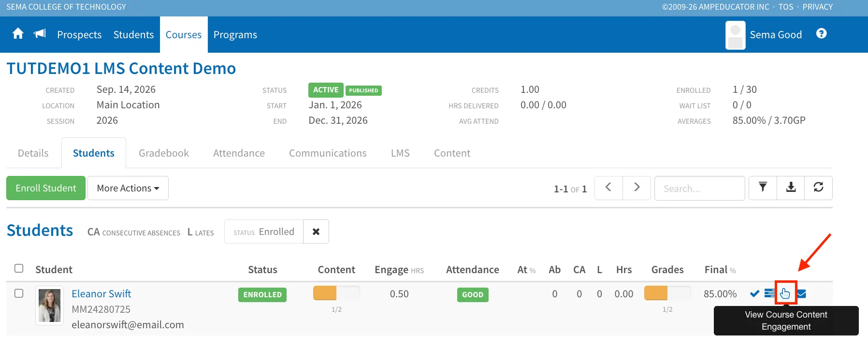Viewport: 868px width, 349px height.
Task: Open the PRIVACY link
Action: point(818,7)
